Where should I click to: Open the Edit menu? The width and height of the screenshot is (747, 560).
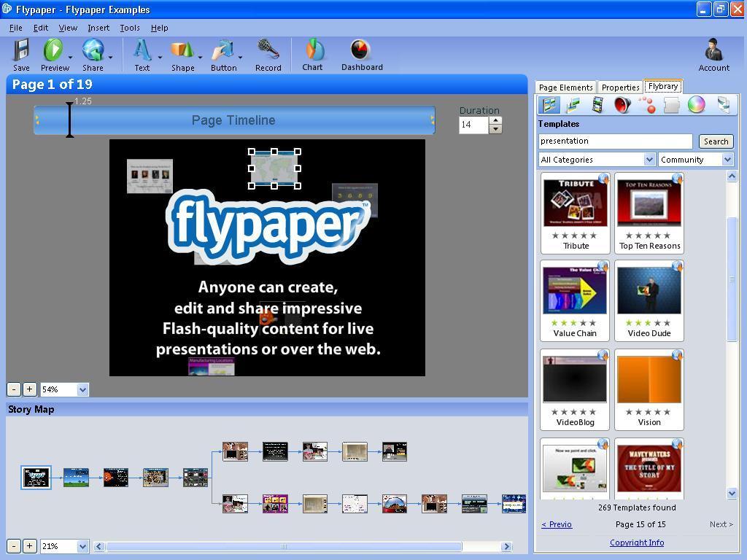pos(41,28)
